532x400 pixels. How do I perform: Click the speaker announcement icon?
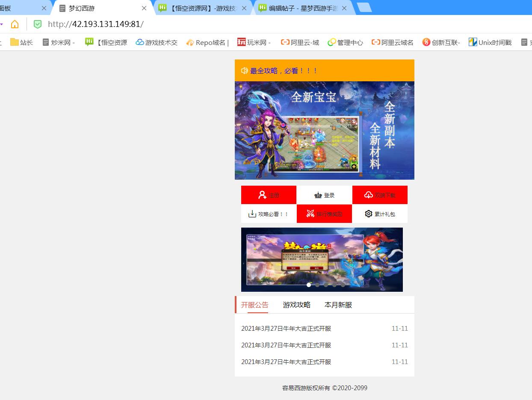244,71
